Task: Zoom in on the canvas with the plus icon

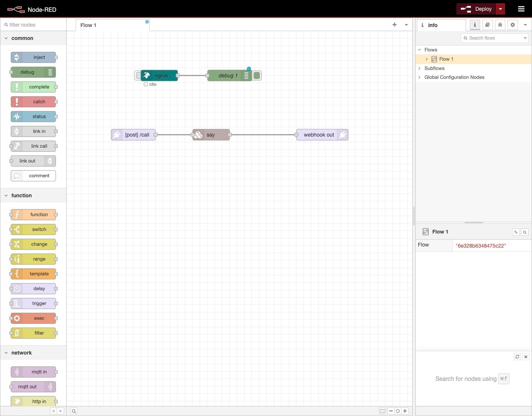Action: 405,411
